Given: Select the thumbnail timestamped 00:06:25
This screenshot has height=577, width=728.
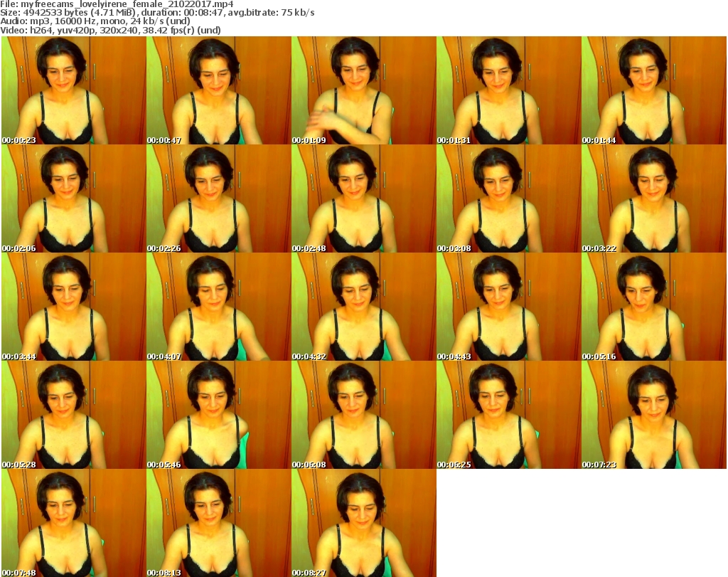Looking at the screenshot, I should [x=509, y=415].
